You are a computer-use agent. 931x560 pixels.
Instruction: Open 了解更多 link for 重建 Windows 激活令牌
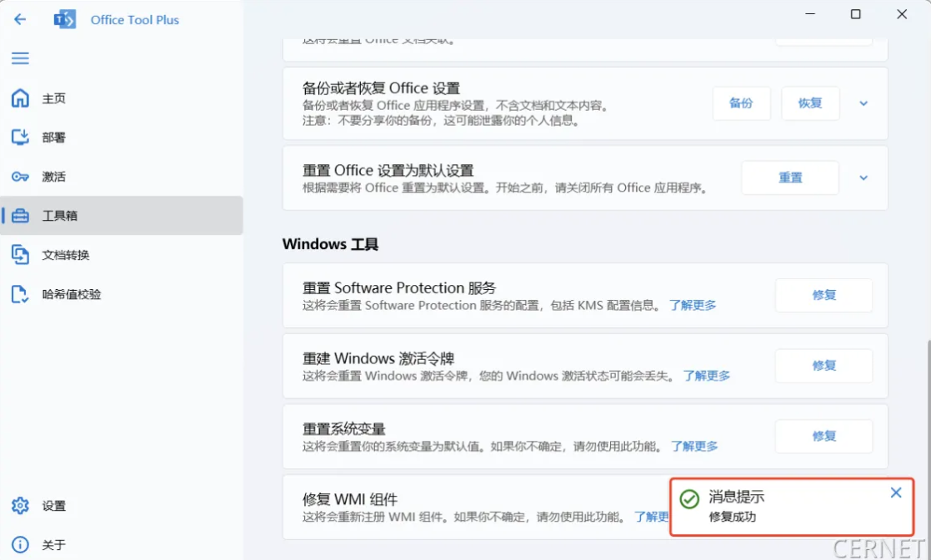pos(706,376)
